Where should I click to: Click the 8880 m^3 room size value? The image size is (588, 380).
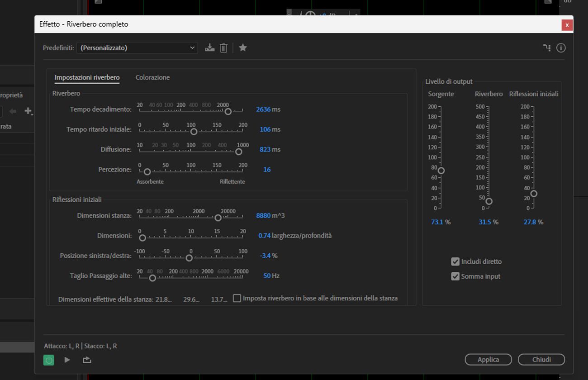point(263,215)
